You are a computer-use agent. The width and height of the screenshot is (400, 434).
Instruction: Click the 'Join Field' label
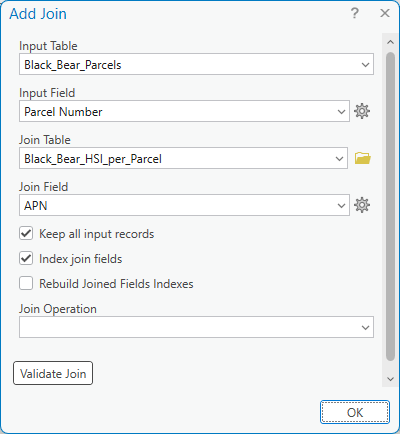pos(43,187)
